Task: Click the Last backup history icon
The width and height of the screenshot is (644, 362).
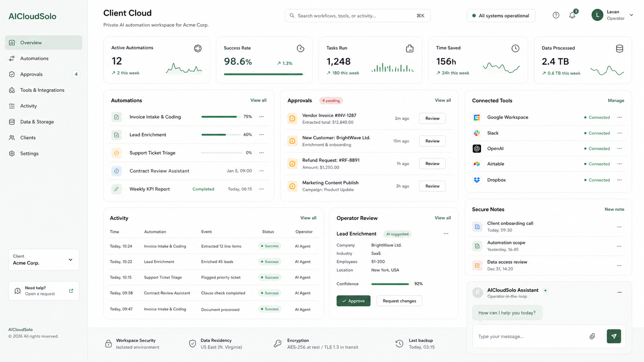Action: pos(399,344)
